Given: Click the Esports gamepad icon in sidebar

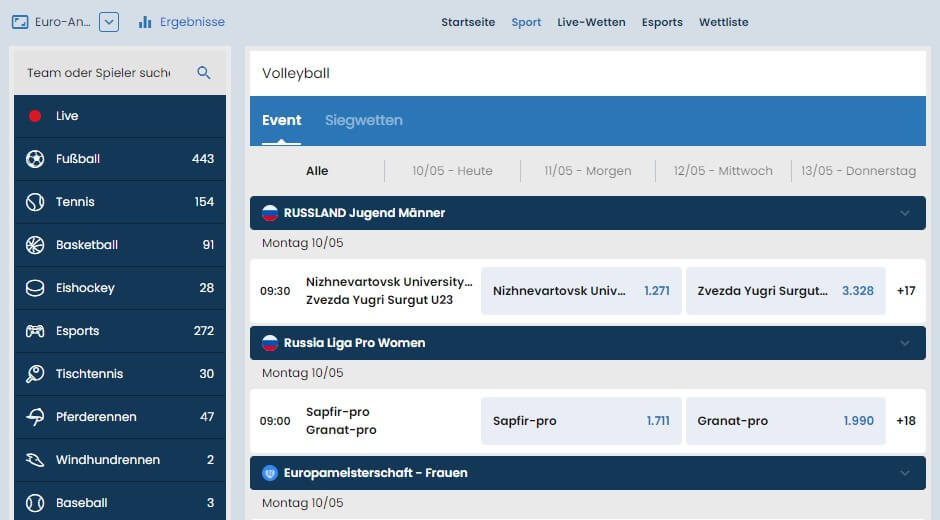Looking at the screenshot, I should (x=35, y=331).
